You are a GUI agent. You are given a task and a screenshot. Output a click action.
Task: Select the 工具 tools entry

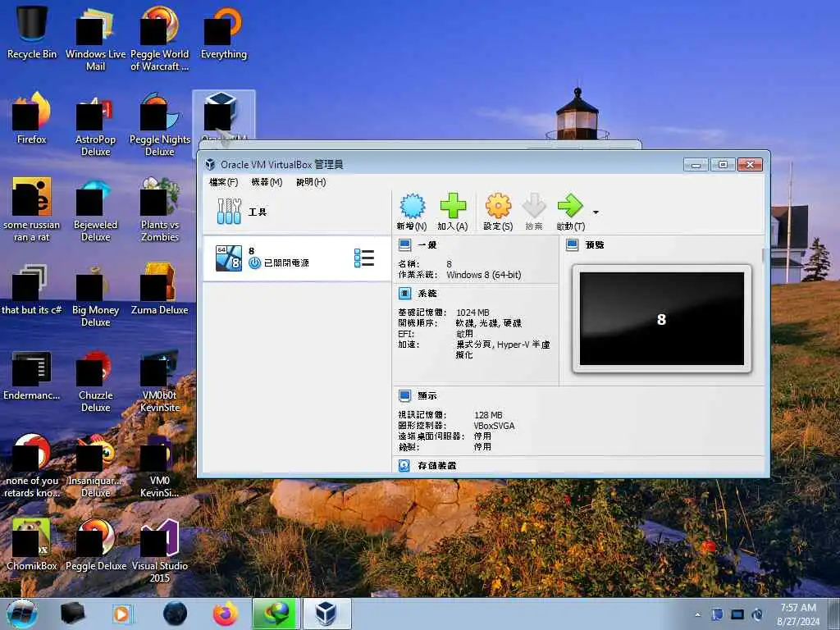tap(297, 212)
